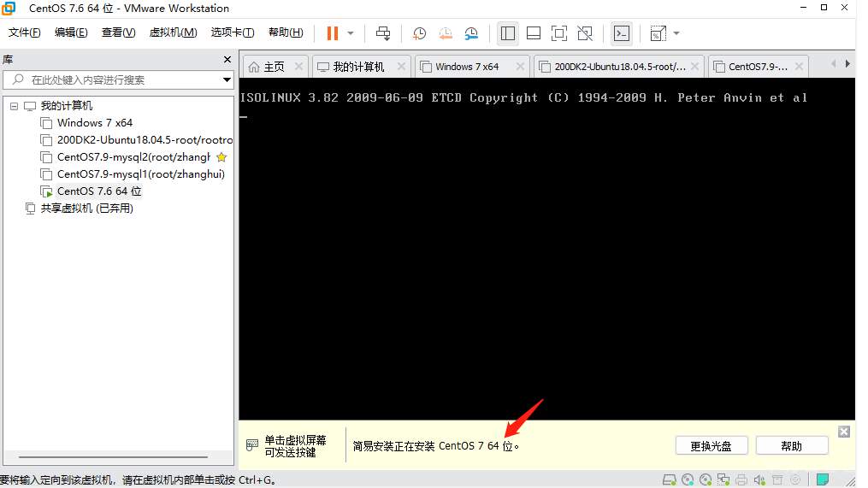Open the display stretch options dropdown arrow
This screenshot has width=868, height=488.
[x=676, y=33]
